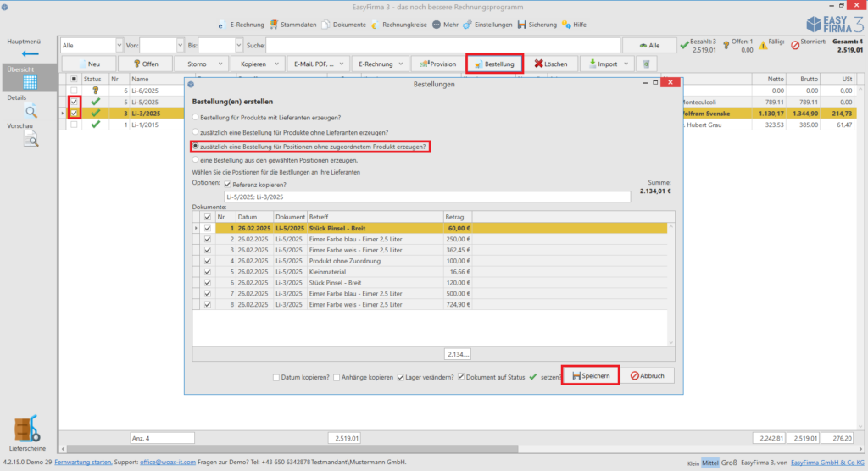Open Fernwartung starten link
The width and height of the screenshot is (868, 471).
tap(82, 462)
